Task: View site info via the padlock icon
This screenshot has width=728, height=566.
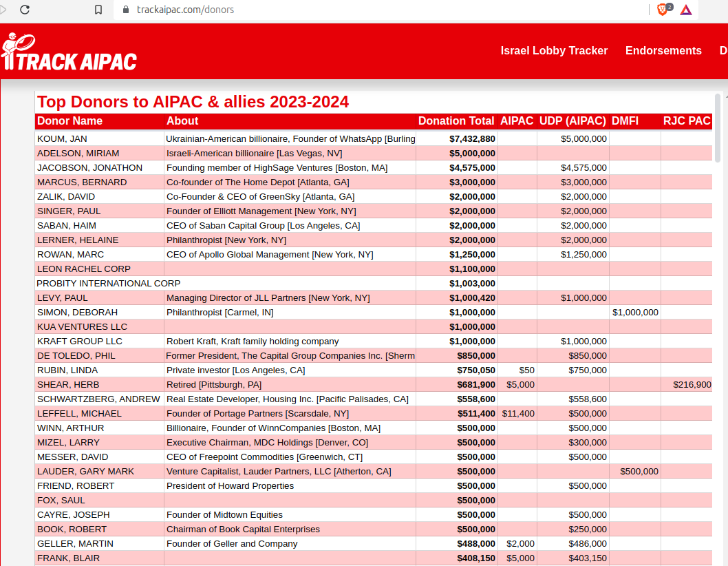Action: tap(125, 9)
